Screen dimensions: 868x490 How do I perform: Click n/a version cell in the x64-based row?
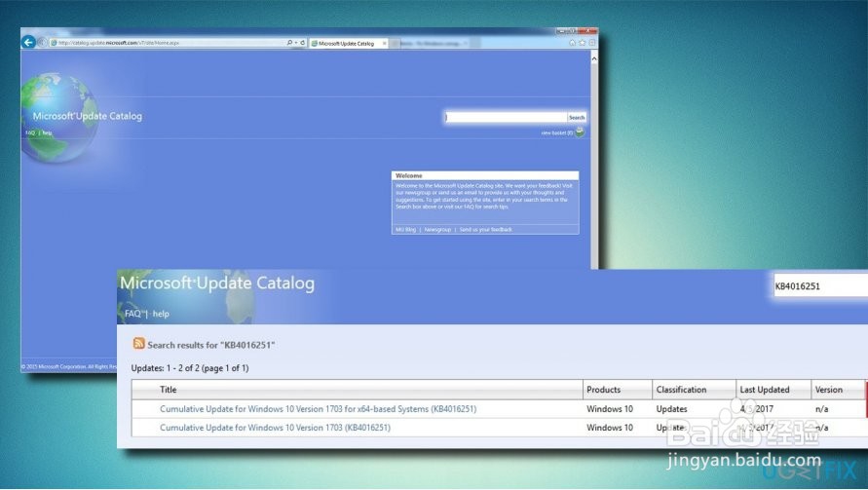pyautogui.click(x=821, y=408)
